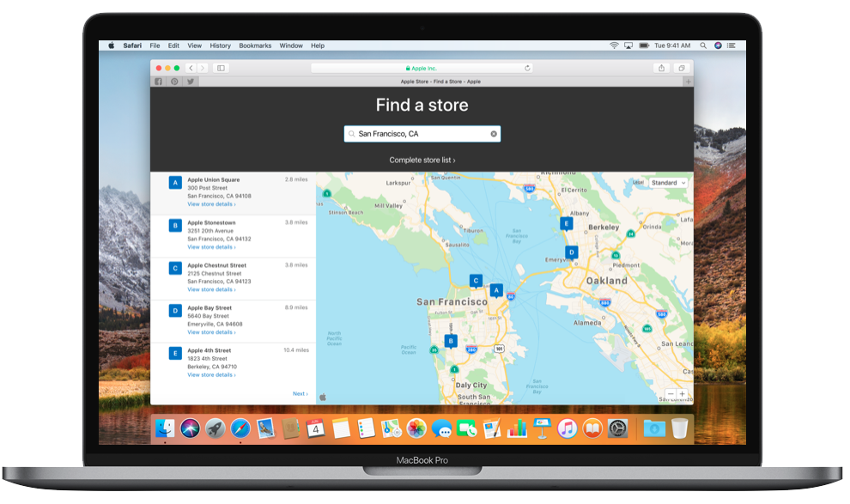
Task: Open the Edit menu
Action: coord(173,46)
